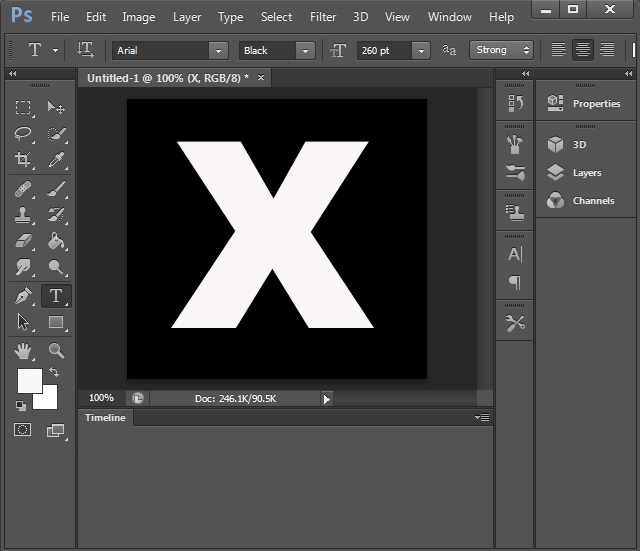Screen dimensions: 641x551
Task: Open the Edit menu
Action: (96, 17)
